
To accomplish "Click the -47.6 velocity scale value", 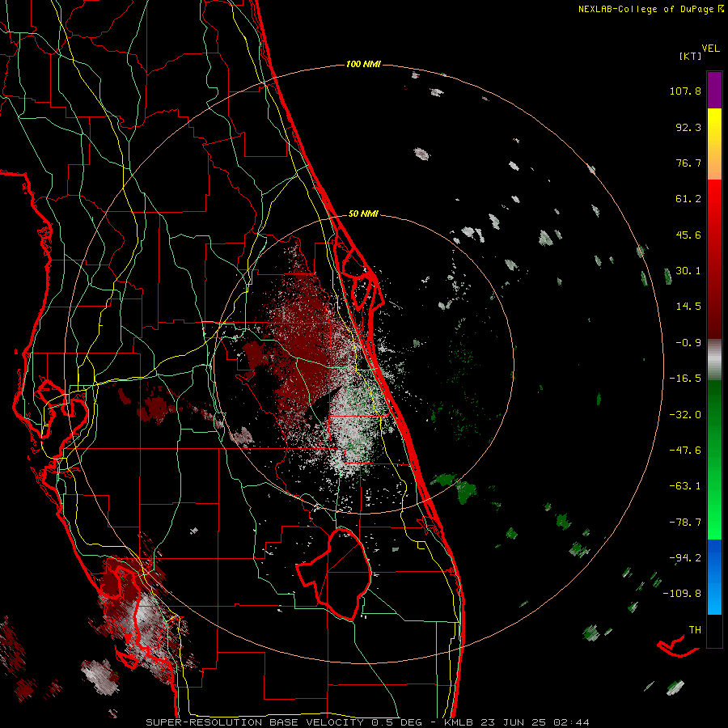I will pos(685,451).
